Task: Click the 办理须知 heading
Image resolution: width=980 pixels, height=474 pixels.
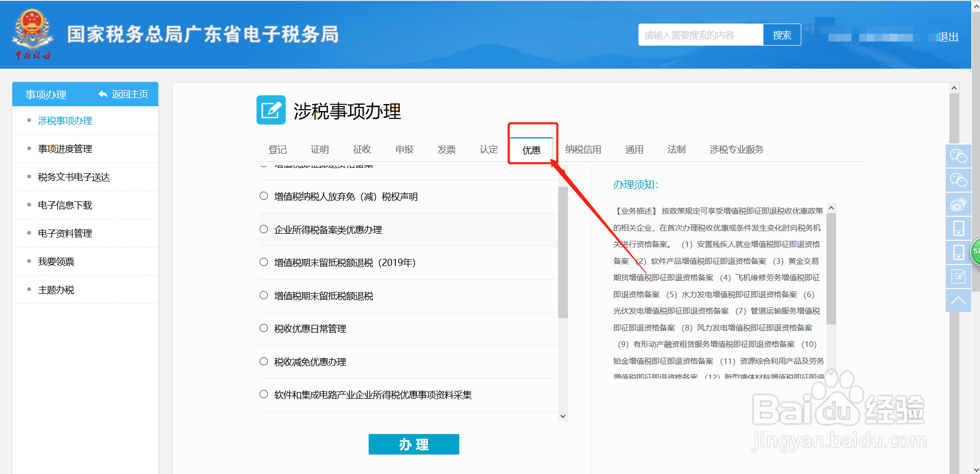Action: pyautogui.click(x=635, y=184)
